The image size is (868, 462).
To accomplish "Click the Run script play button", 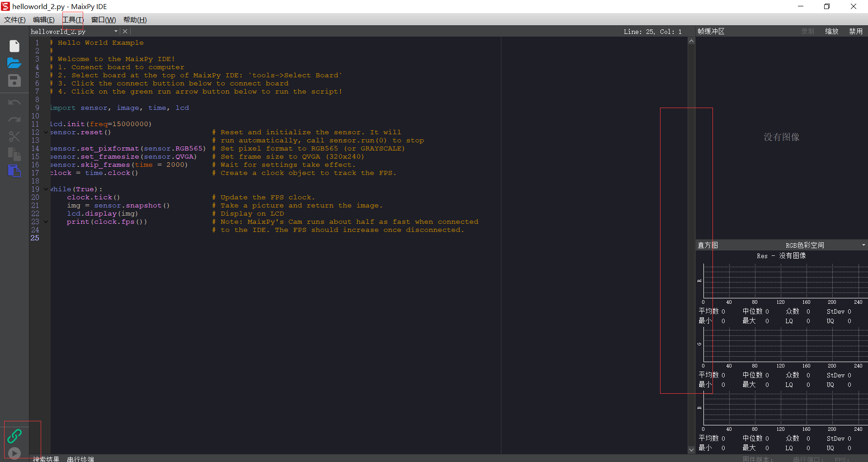I will pos(14,453).
